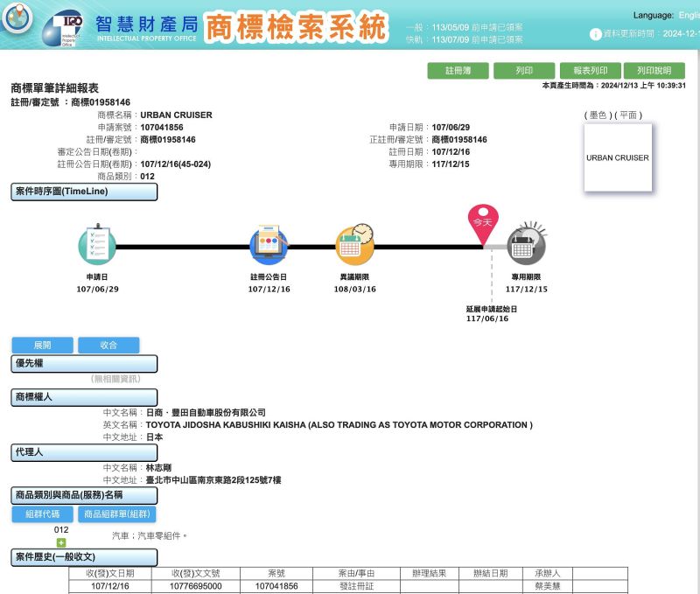The height and width of the screenshot is (594, 700).
Task: Click the 列印 print button
Action: pyautogui.click(x=524, y=71)
